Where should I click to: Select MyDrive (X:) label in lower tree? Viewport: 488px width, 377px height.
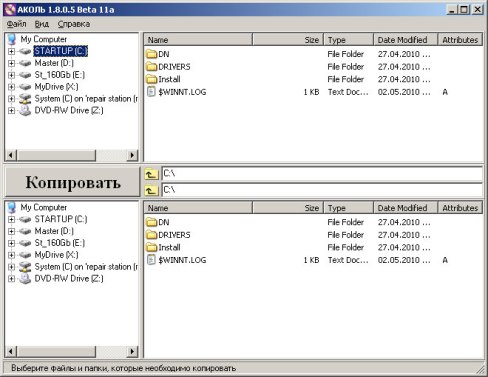(x=56, y=255)
